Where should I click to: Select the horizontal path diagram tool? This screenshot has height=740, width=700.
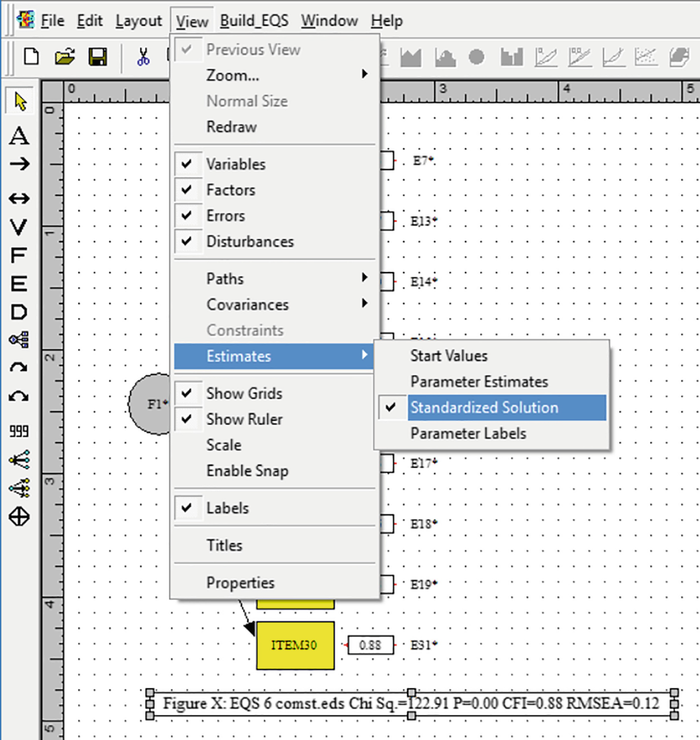[19, 459]
